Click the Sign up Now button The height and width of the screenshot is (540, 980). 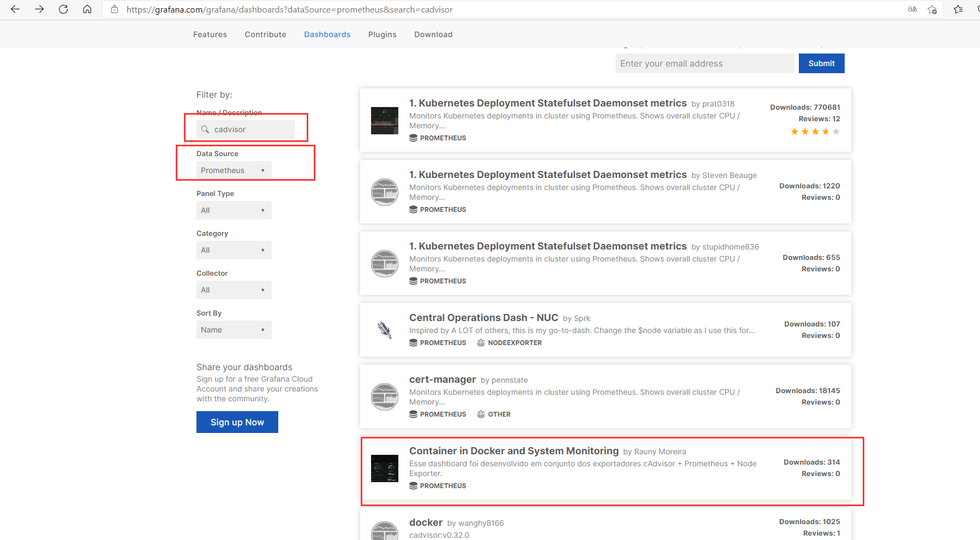(237, 422)
